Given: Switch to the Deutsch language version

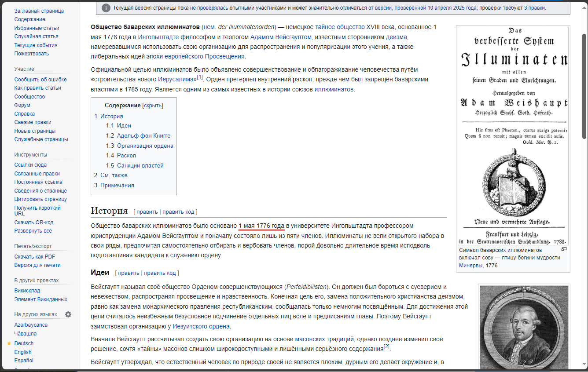Looking at the screenshot, I should (x=24, y=343).
